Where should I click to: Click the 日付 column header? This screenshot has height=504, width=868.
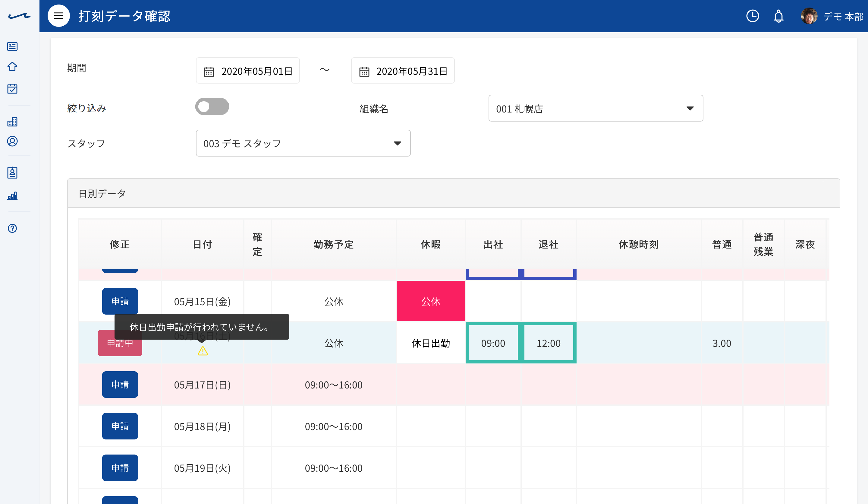202,244
